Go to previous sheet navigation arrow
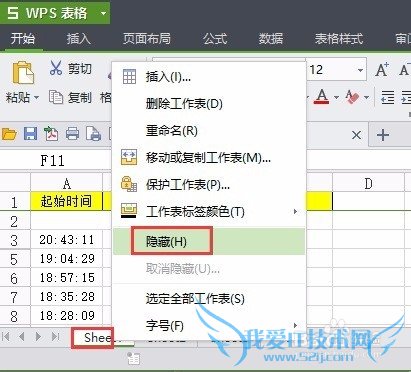This screenshot has height=372, width=411. tap(22, 337)
